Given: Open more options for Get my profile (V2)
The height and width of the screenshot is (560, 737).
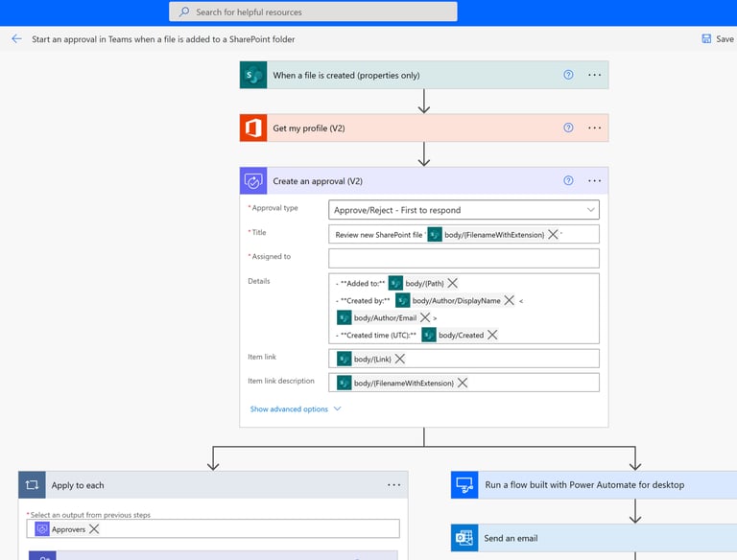Looking at the screenshot, I should (x=595, y=128).
